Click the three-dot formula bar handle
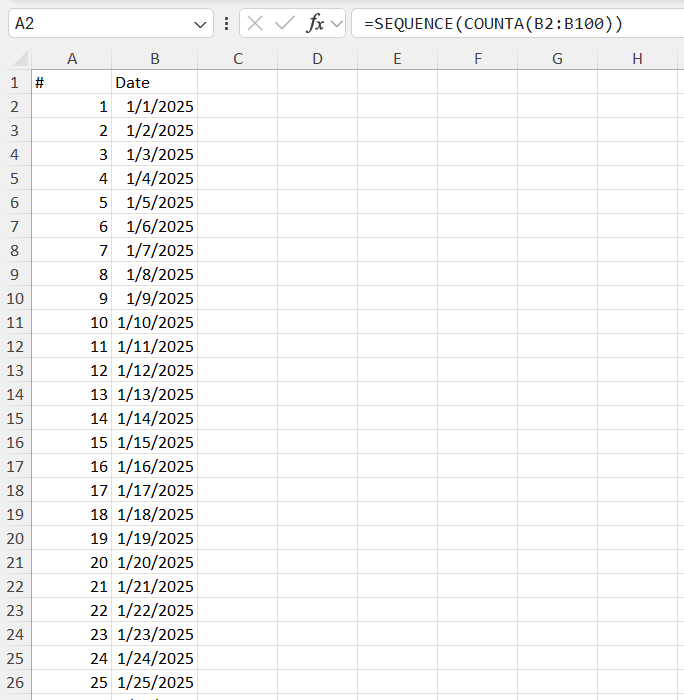Screen dimensions: 684x700 click(x=226, y=23)
